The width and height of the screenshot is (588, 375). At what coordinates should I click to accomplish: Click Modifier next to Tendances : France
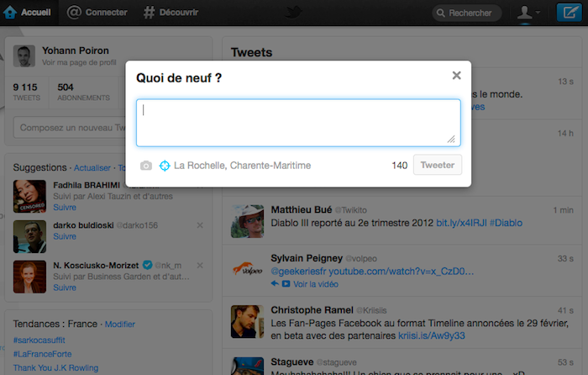pos(120,325)
